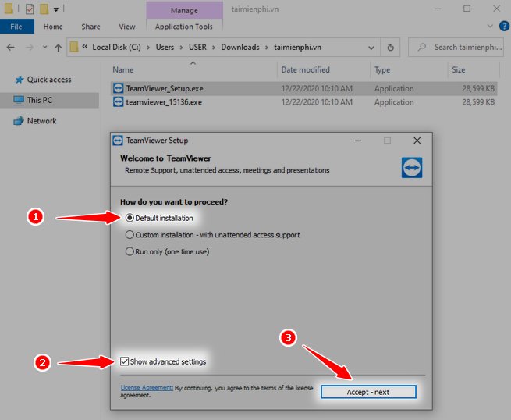Click TeamViewer logo in setup header
The height and width of the screenshot is (420, 511).
pos(412,168)
